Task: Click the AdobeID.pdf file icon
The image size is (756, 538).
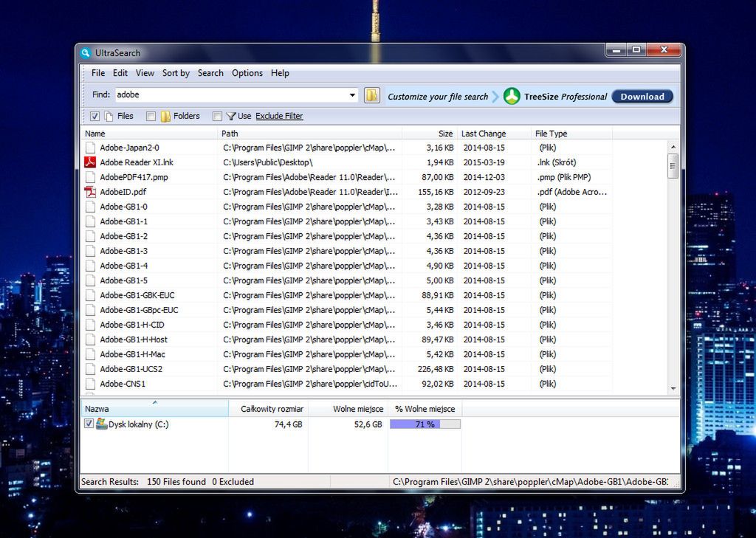Action: tap(90, 192)
